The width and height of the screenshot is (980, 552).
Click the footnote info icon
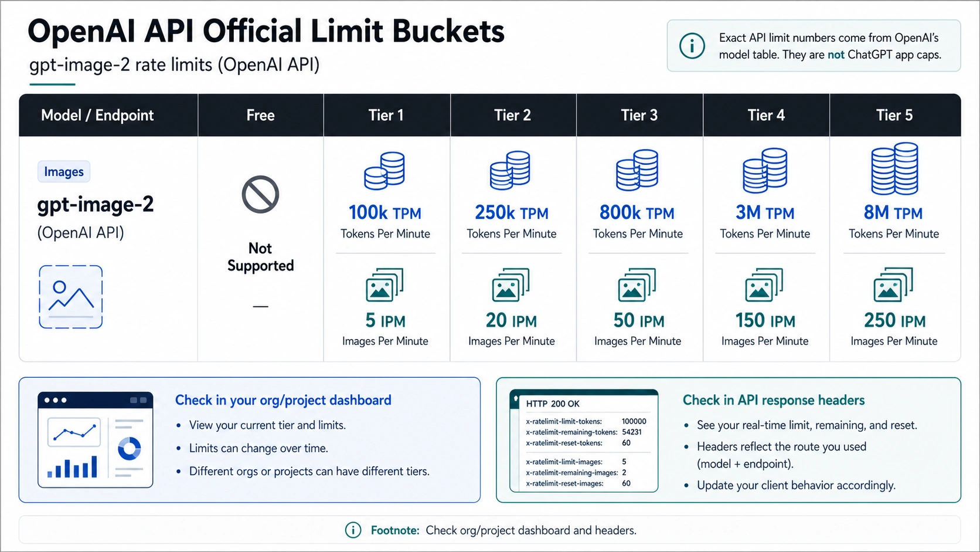353,530
